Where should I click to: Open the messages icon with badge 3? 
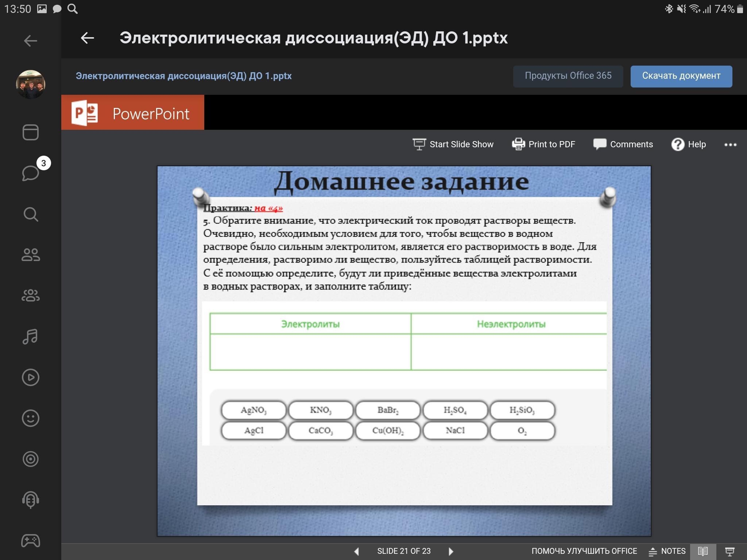coord(31,173)
